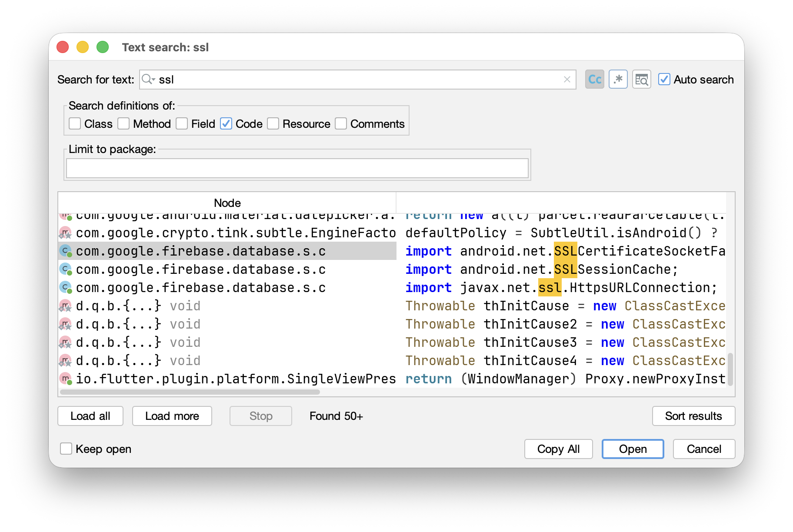Disable the Auto search checkbox

(x=664, y=80)
